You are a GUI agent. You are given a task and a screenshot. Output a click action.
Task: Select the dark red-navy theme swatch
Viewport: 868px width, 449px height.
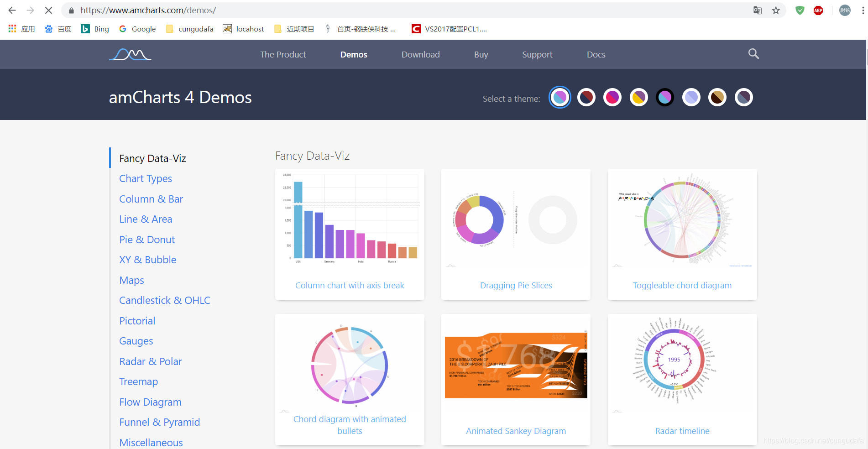tap(586, 97)
